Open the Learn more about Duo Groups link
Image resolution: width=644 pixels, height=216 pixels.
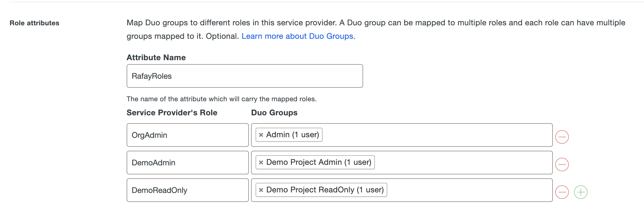click(298, 36)
